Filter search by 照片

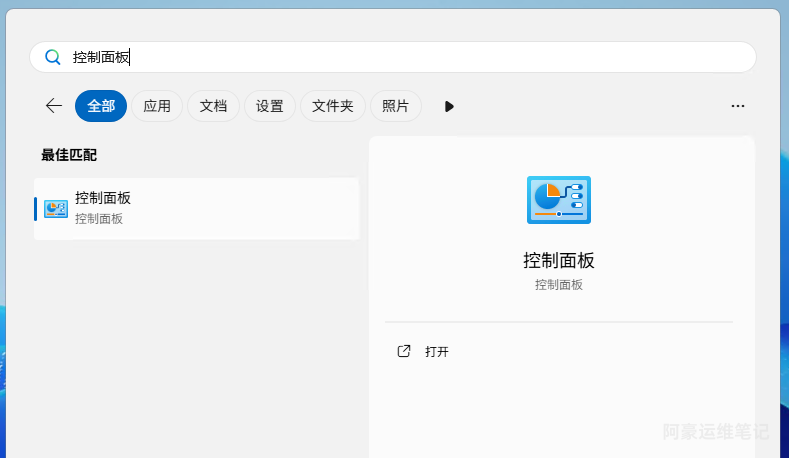(x=395, y=106)
